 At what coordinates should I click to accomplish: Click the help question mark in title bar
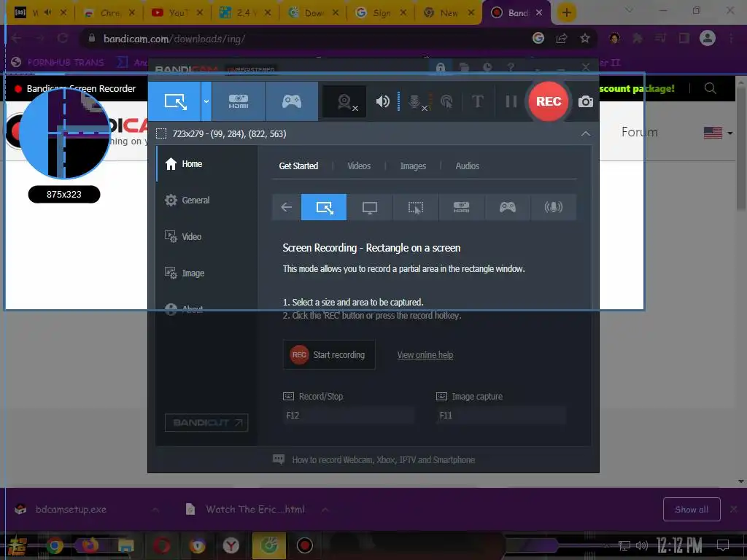tap(510, 68)
